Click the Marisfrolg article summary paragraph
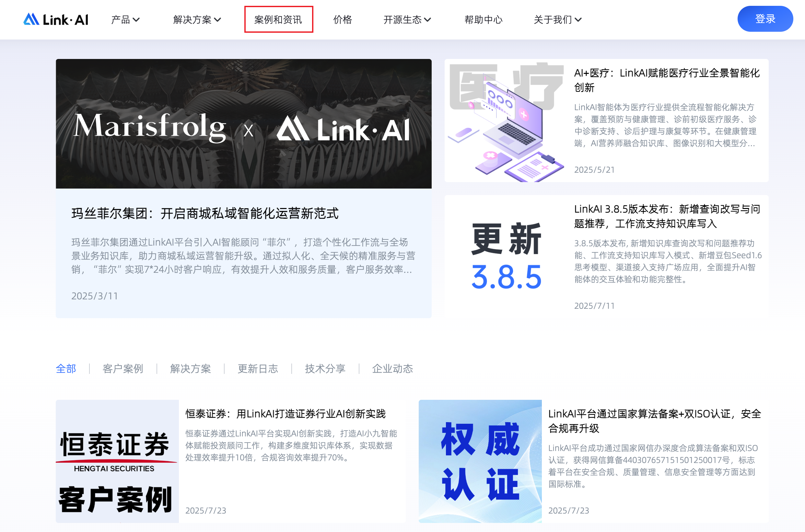This screenshot has height=532, width=805. (x=243, y=256)
